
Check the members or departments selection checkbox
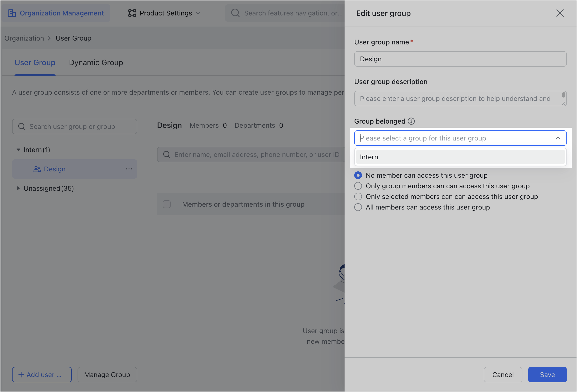tap(166, 204)
